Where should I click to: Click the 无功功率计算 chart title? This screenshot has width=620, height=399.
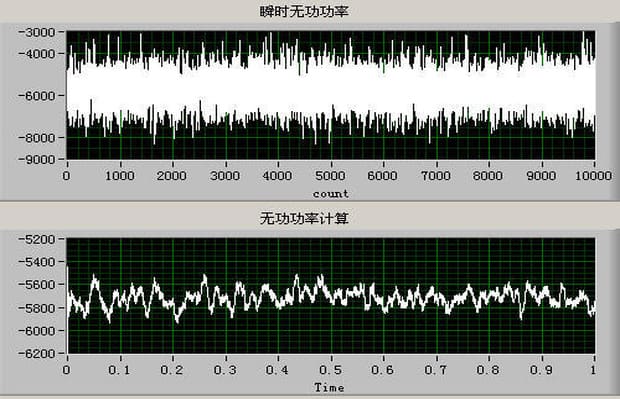click(304, 218)
